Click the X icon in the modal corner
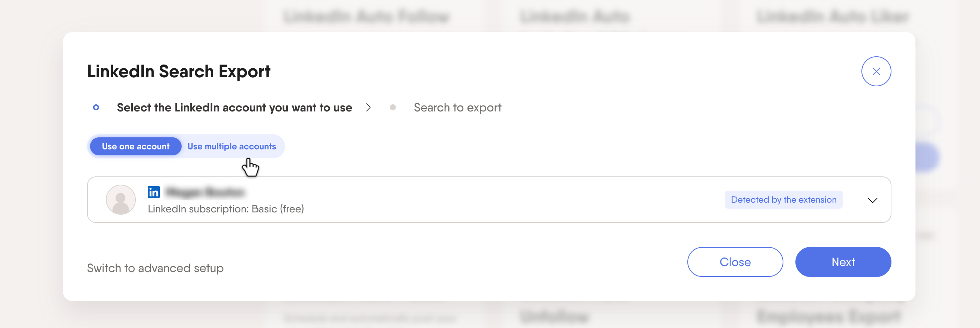 (x=876, y=72)
